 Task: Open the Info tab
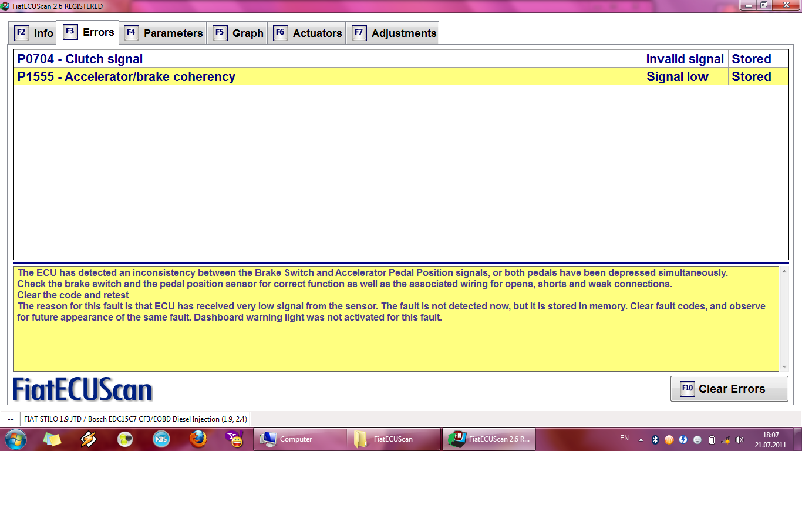point(34,33)
